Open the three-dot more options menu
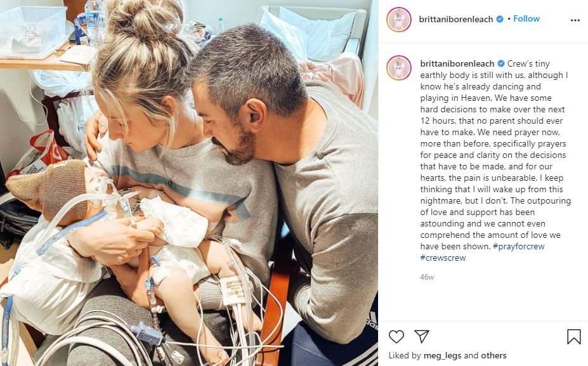This screenshot has height=366, width=588. click(575, 20)
